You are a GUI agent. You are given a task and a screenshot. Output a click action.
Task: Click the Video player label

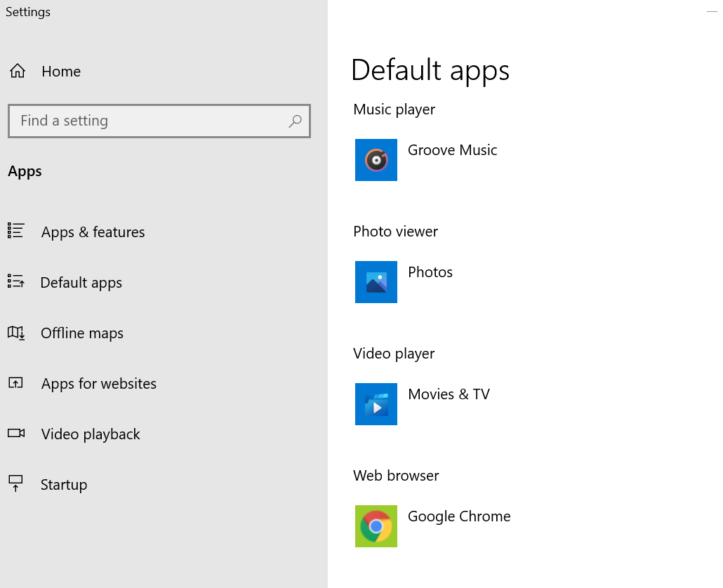pyautogui.click(x=394, y=354)
